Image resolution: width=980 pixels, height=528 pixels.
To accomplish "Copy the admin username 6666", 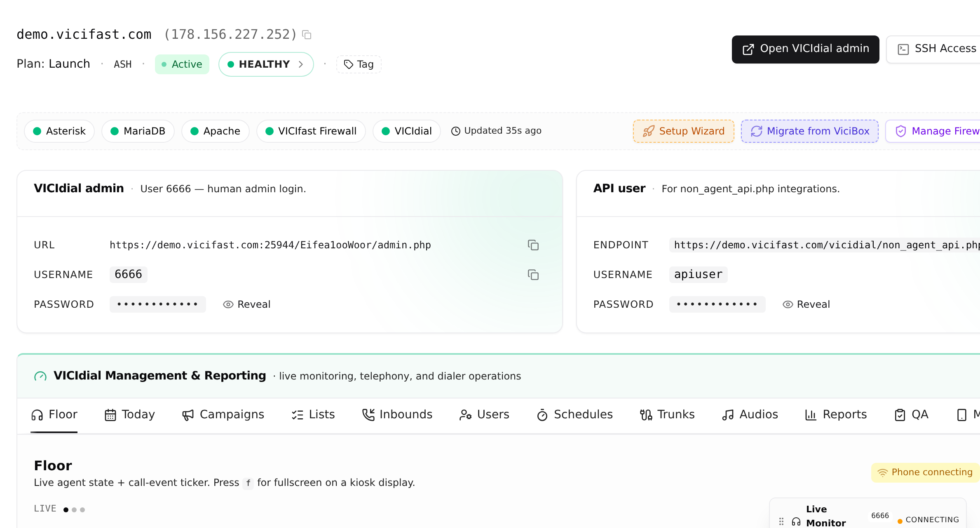I will [x=533, y=275].
